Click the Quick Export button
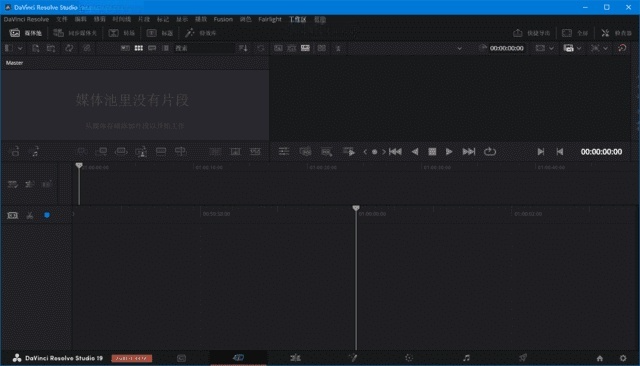 (531, 33)
